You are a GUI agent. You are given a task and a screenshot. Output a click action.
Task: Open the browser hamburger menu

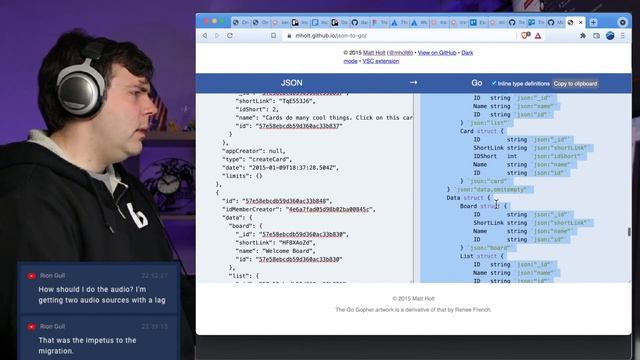point(622,36)
